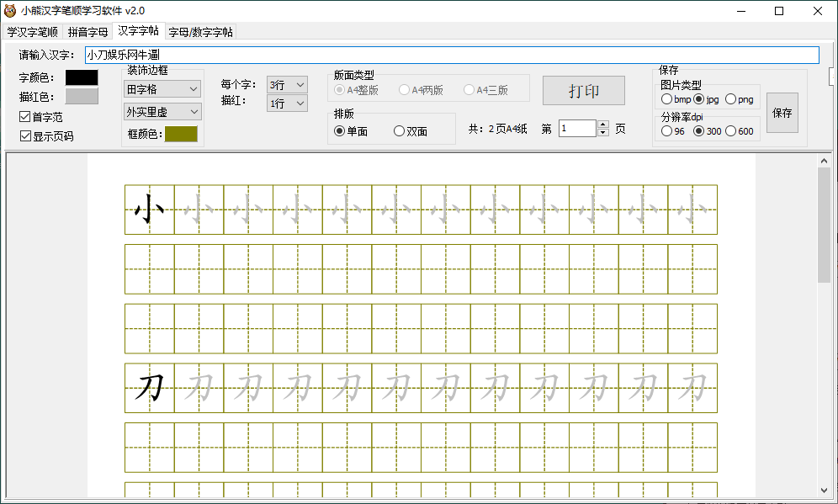The height and width of the screenshot is (504, 838).
Task: Click the 保存 save button
Action: pyautogui.click(x=783, y=112)
